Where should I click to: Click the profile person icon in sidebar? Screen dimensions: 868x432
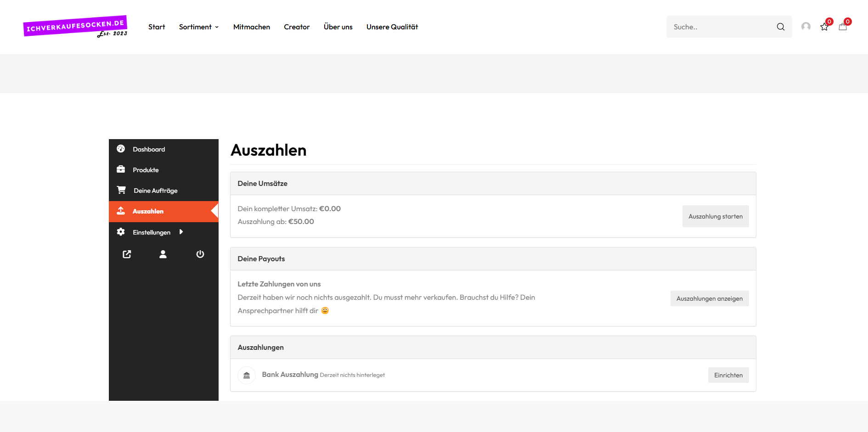[163, 254]
